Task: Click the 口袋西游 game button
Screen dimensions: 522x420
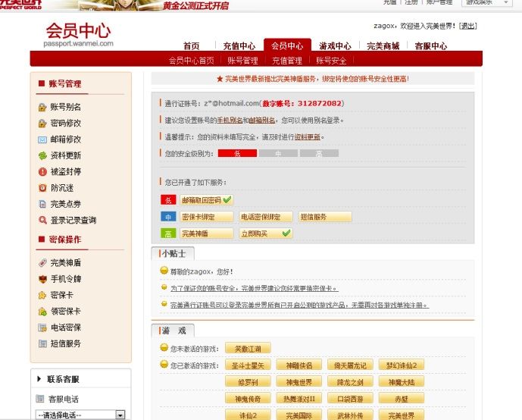Action: click(350, 398)
